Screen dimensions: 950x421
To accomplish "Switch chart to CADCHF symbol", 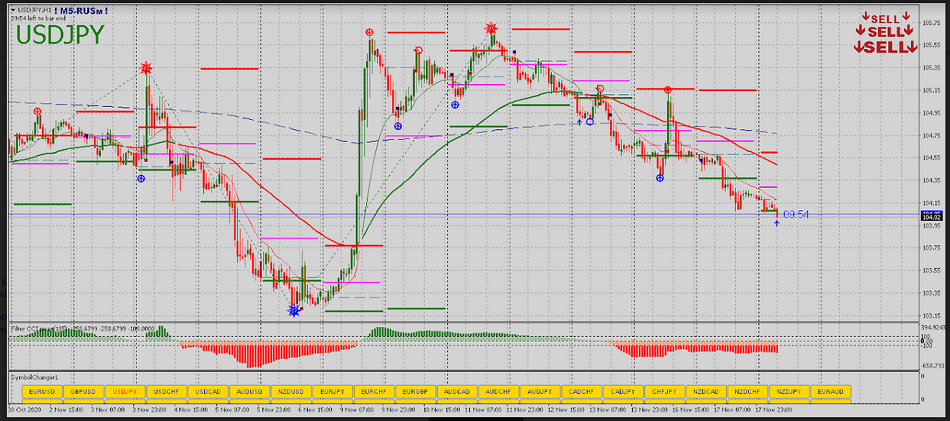I will click(581, 392).
